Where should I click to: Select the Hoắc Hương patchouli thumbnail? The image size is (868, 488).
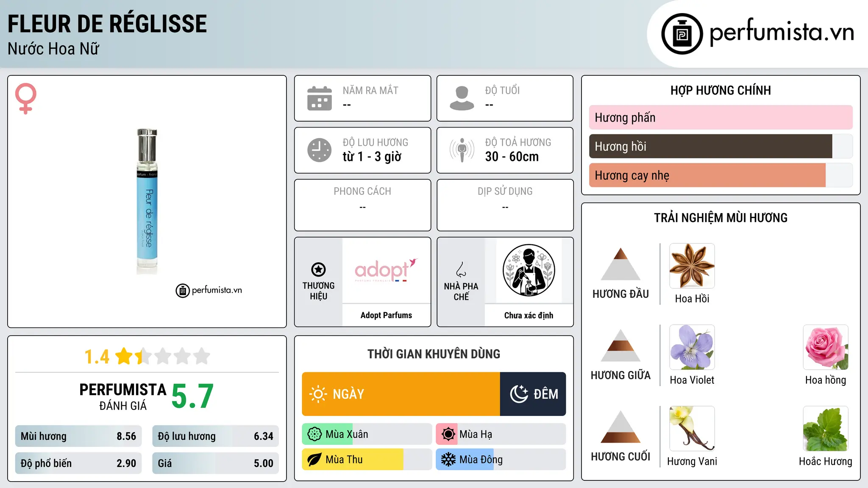826,429
